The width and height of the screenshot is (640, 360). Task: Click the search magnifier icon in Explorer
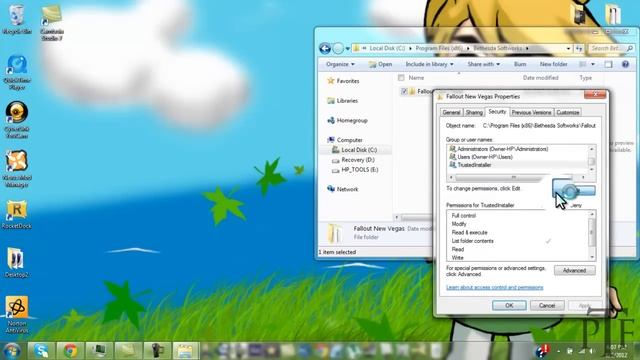point(629,48)
